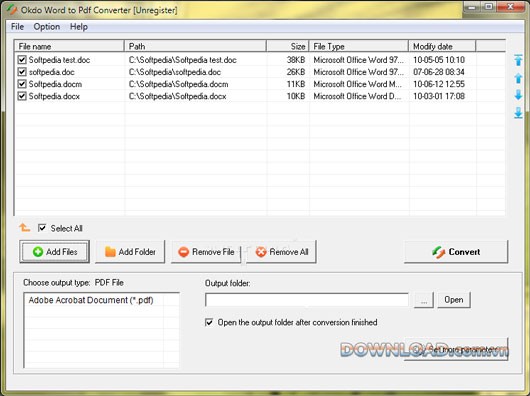This screenshot has height=396, width=530.
Task: Sort by the Modify date column header
Action: pos(442,46)
